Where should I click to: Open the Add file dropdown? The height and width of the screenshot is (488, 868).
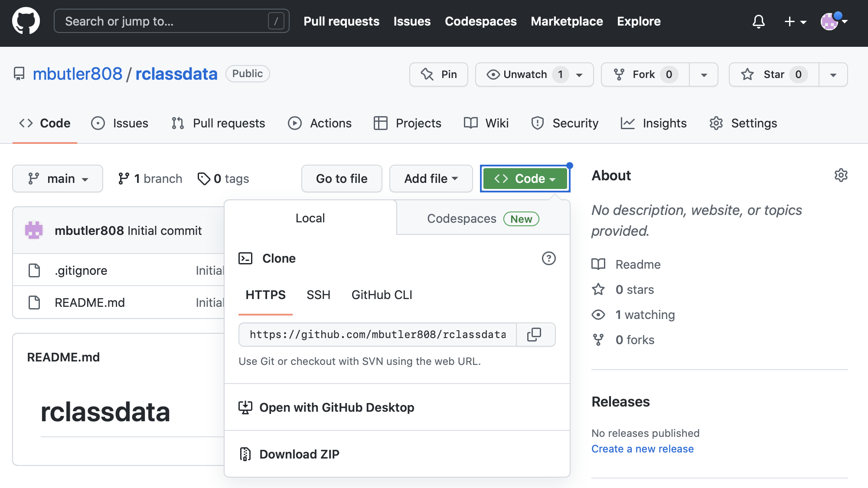point(431,179)
